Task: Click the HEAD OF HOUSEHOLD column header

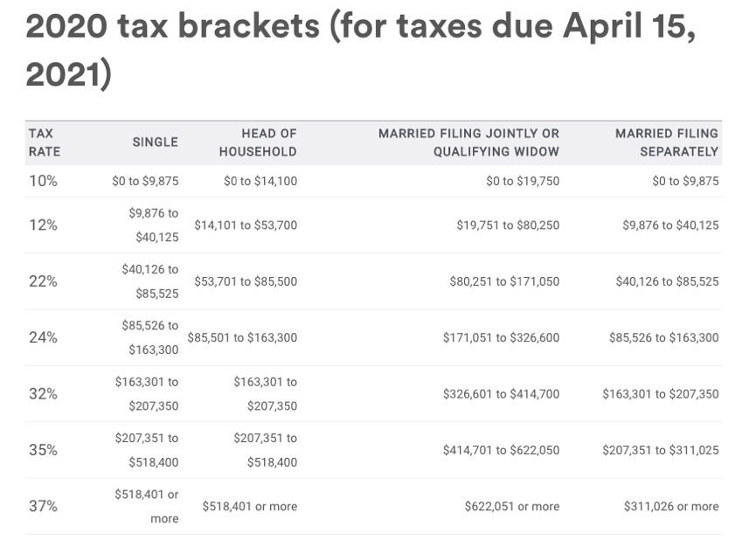Action: [258, 142]
